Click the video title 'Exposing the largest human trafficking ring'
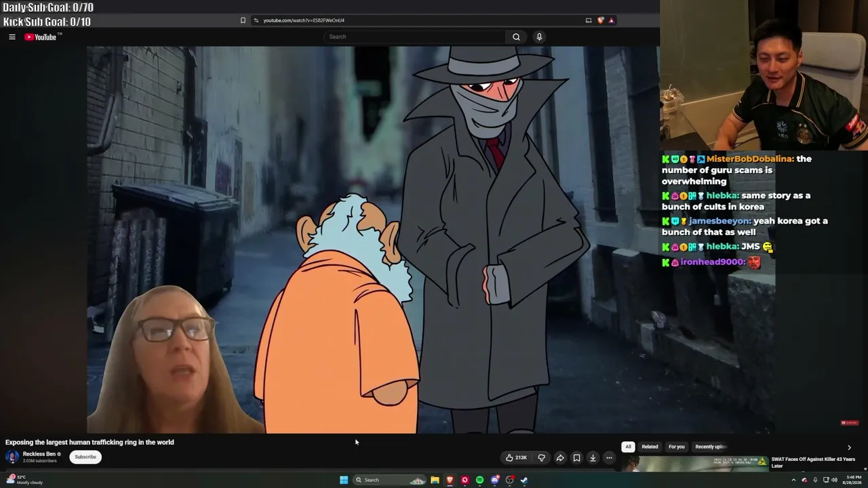This screenshot has width=868, height=488. coord(90,442)
